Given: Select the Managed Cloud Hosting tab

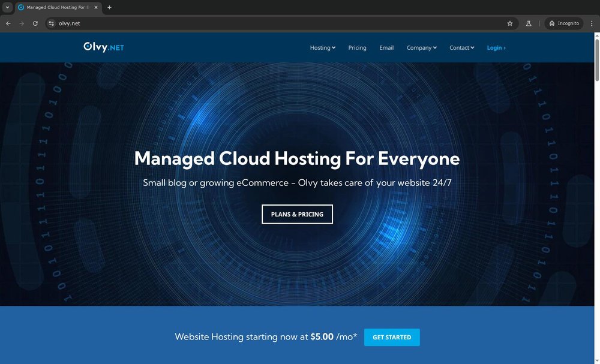Looking at the screenshot, I should point(58,7).
